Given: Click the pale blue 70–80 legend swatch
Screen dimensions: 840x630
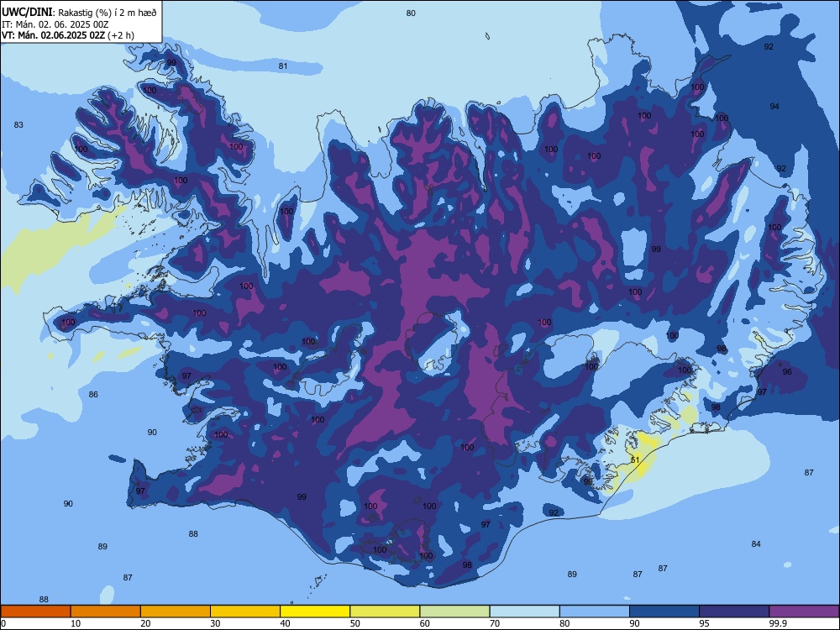Looking at the screenshot, I should 524,612.
